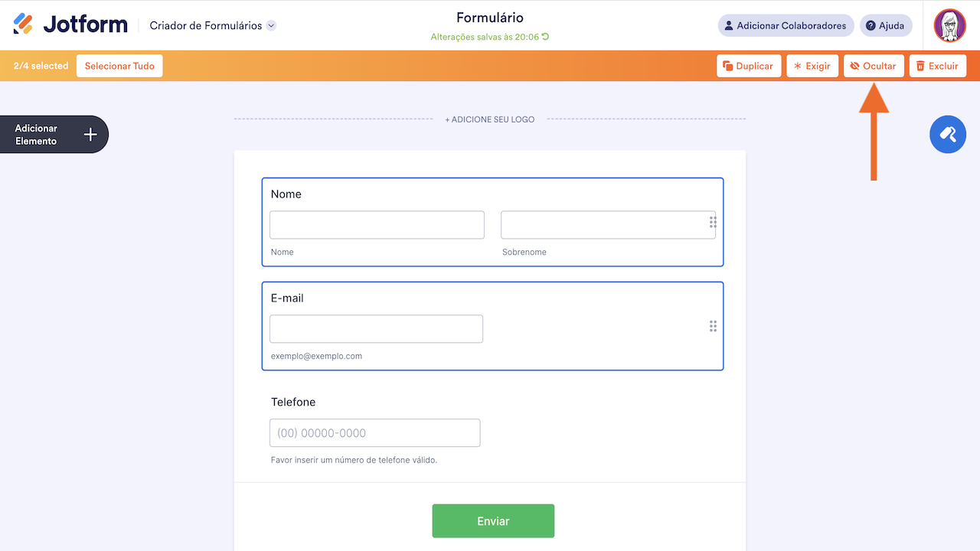Screen dimensions: 980x551
Task: Click the Adicione Seu Logo link
Action: [x=490, y=119]
